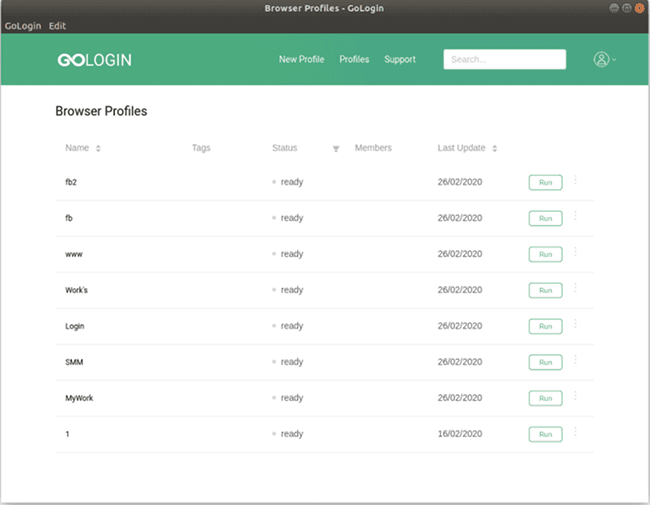This screenshot has height=505, width=650.
Task: Open more options for www profile
Action: [575, 252]
